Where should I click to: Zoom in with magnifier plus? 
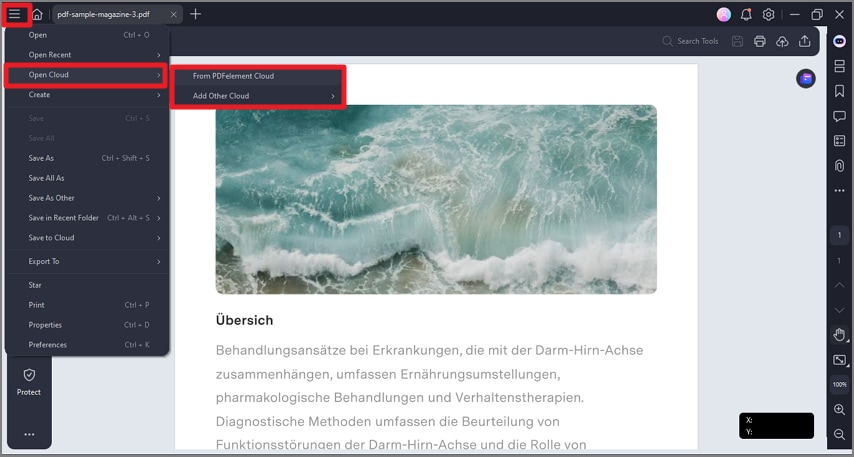coord(839,410)
